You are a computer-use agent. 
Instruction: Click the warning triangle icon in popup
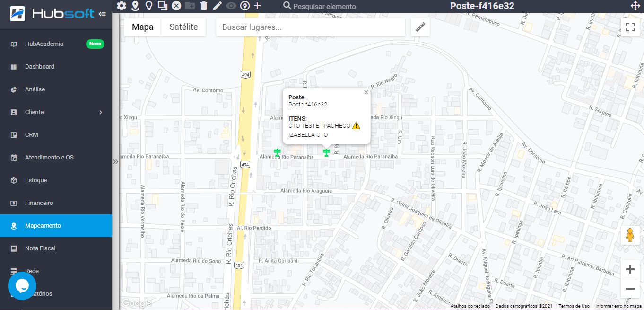click(x=356, y=125)
